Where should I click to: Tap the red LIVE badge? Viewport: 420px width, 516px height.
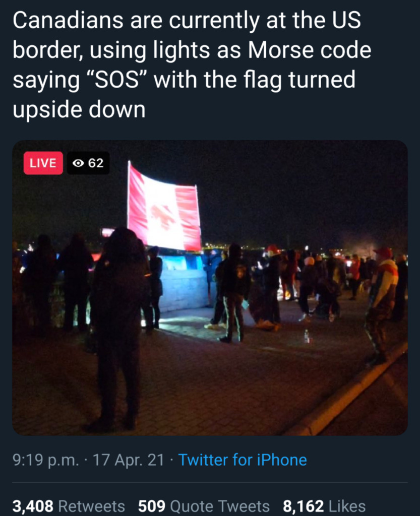click(43, 163)
